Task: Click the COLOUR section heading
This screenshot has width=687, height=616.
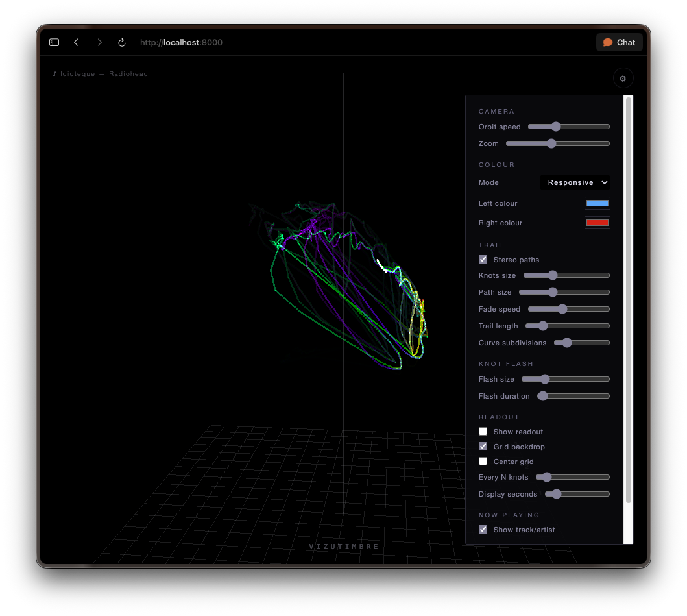Action: point(496,164)
